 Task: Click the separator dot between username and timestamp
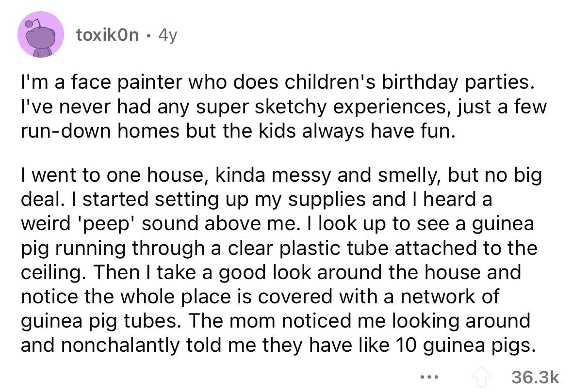click(x=148, y=35)
